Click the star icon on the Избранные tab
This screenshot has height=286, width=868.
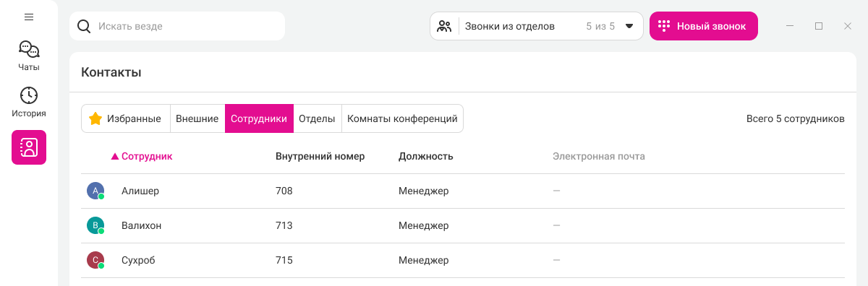(95, 118)
